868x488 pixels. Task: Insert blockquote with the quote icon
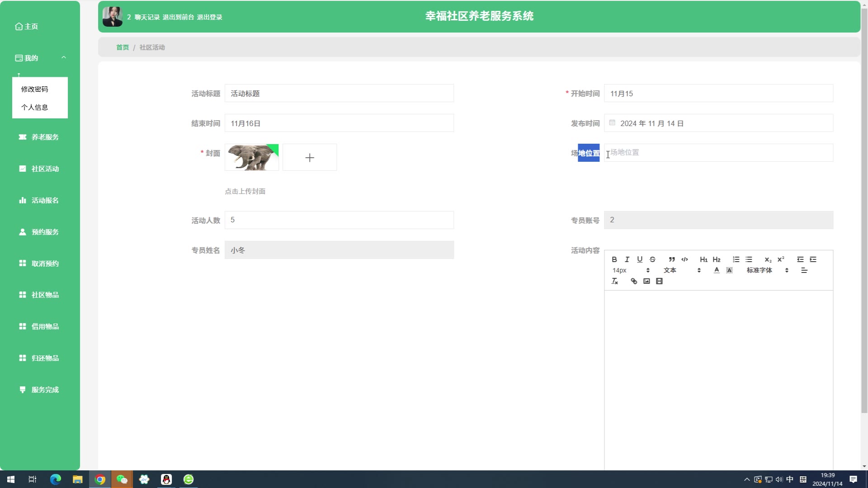click(x=672, y=259)
